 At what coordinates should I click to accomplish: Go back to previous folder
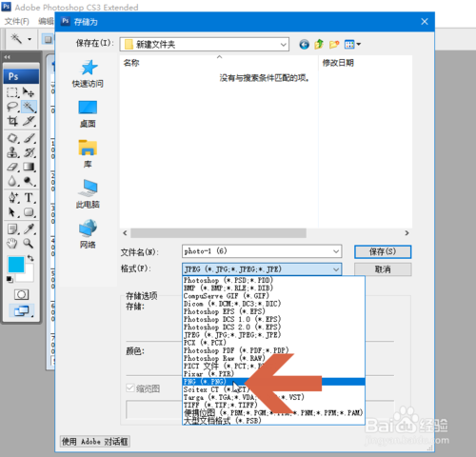coord(304,45)
